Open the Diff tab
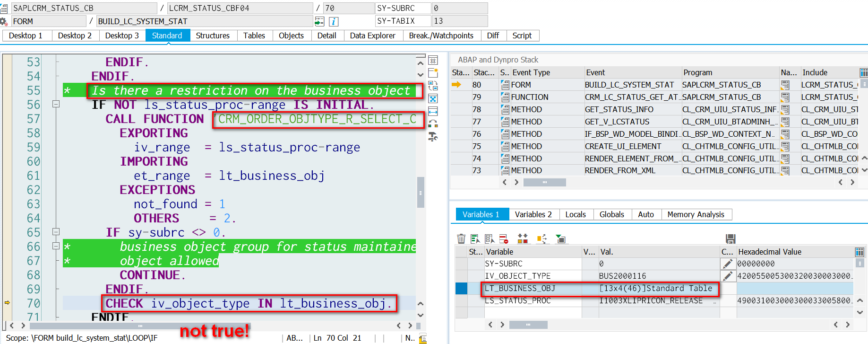The height and width of the screenshot is (344, 868). point(493,35)
